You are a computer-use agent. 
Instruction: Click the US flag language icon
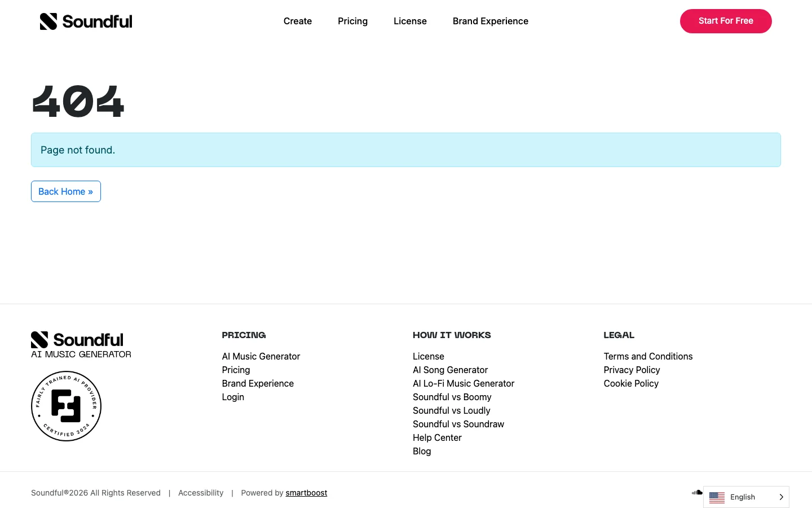point(717,497)
